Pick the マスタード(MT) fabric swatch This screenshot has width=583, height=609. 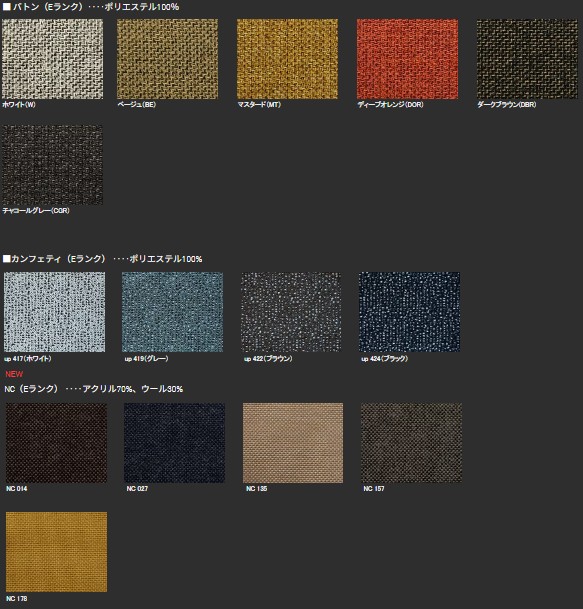coord(287,59)
